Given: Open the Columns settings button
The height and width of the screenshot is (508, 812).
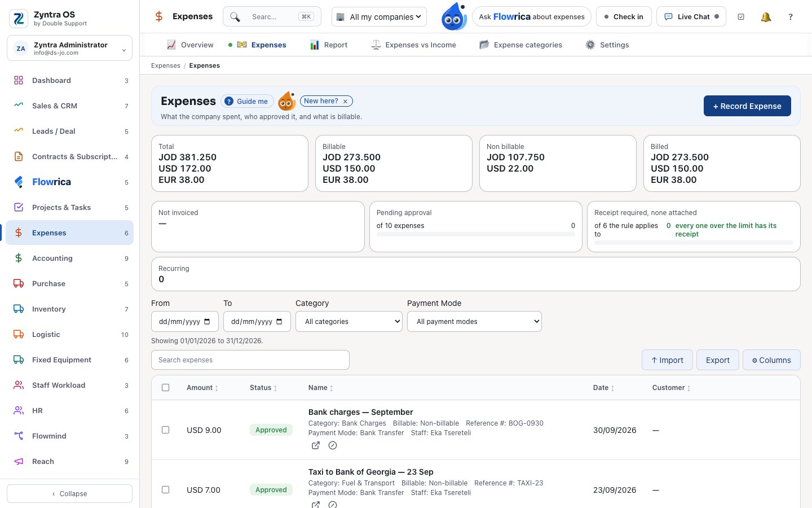Looking at the screenshot, I should tap(771, 360).
